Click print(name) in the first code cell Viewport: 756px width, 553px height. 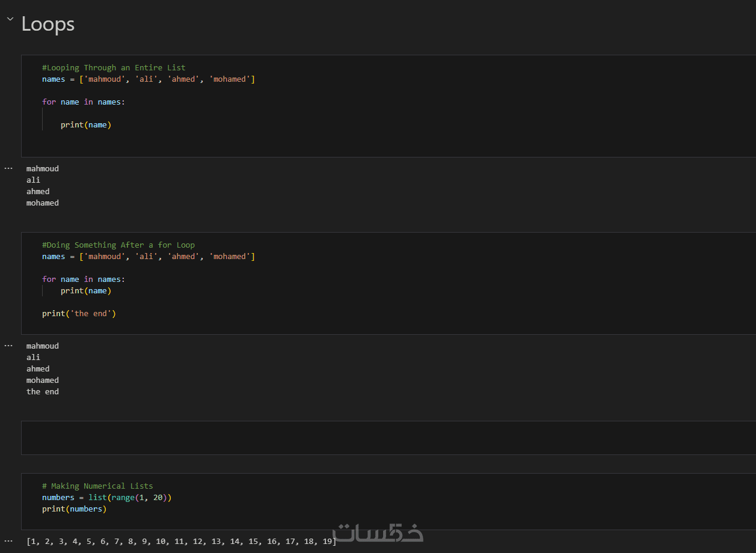point(86,125)
